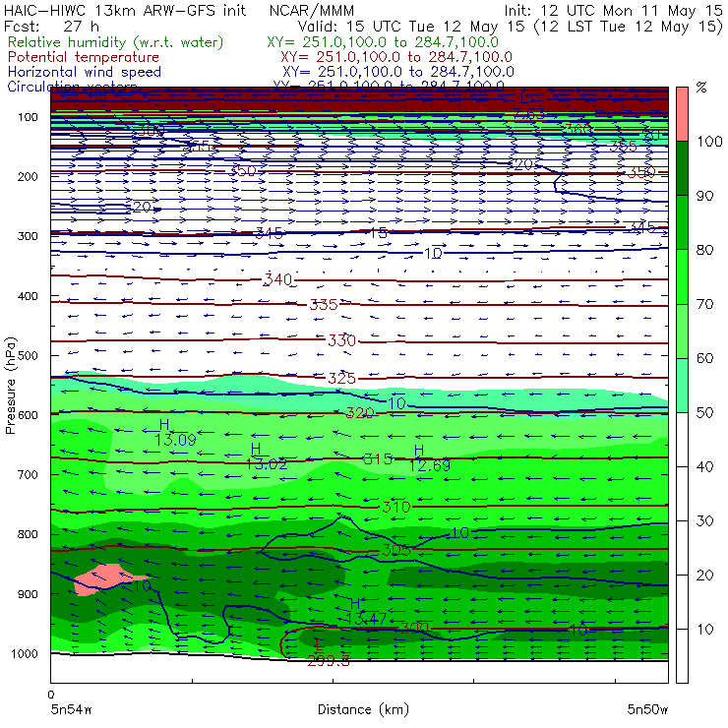728x728 pixels.
Task: Click the green XY coordinates line
Action: coord(383,42)
